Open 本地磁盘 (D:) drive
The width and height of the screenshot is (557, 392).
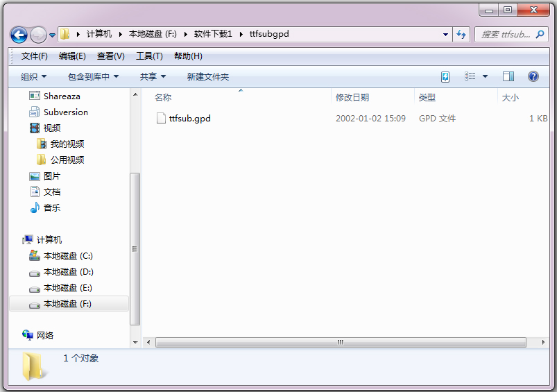point(61,272)
